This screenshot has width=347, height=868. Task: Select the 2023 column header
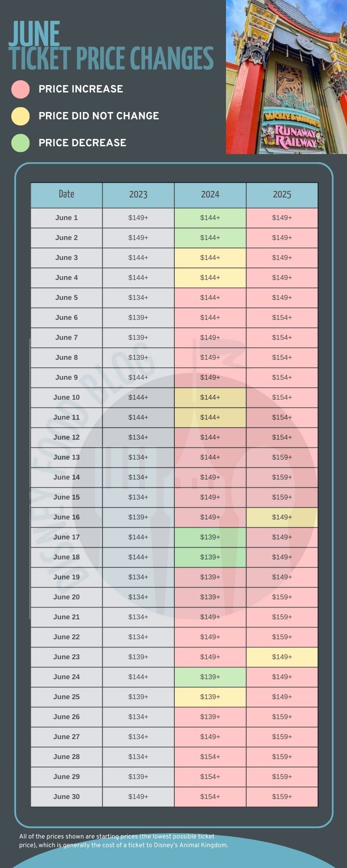[x=138, y=195]
